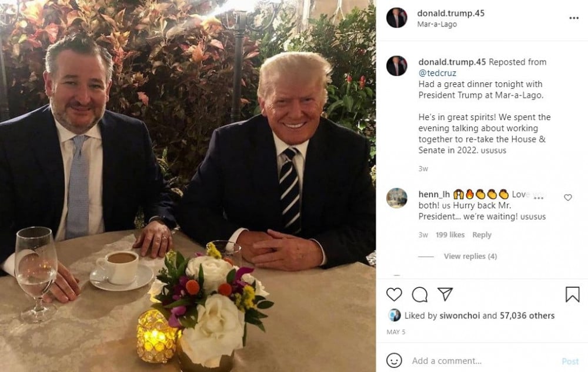Save the post with bookmark icon
The width and height of the screenshot is (588, 372).
tap(572, 294)
